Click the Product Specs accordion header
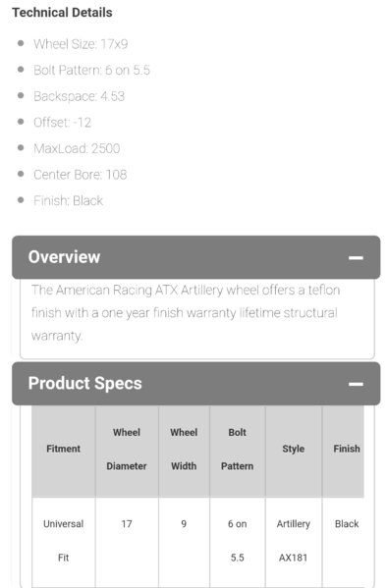This screenshot has width=387, height=588. [x=195, y=384]
